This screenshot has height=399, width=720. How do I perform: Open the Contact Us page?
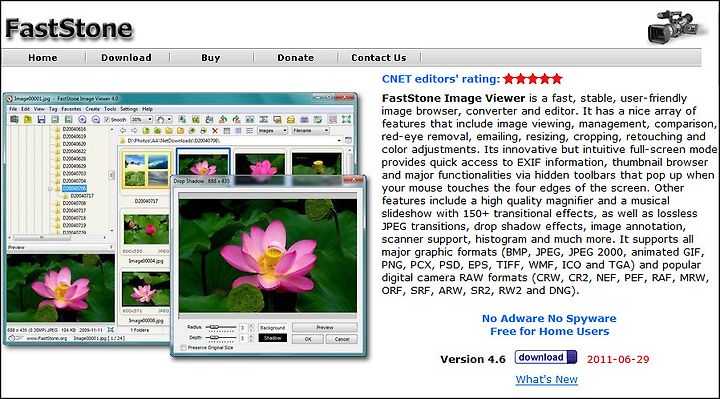378,58
